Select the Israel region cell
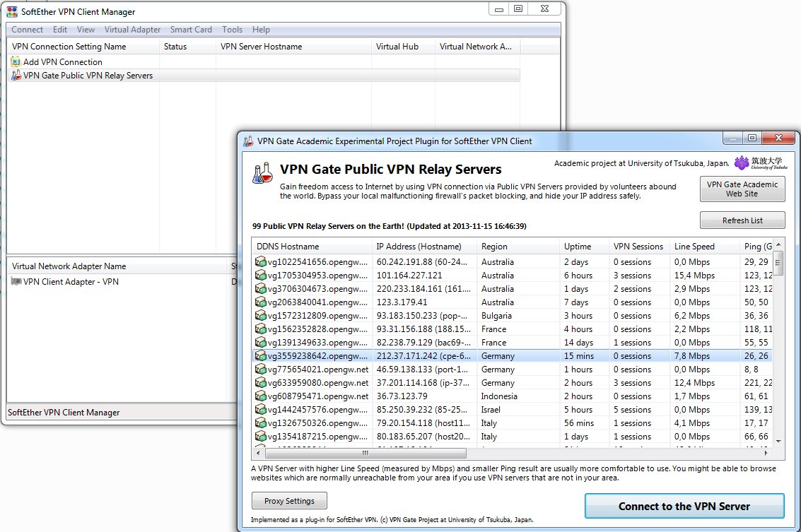 pos(491,410)
